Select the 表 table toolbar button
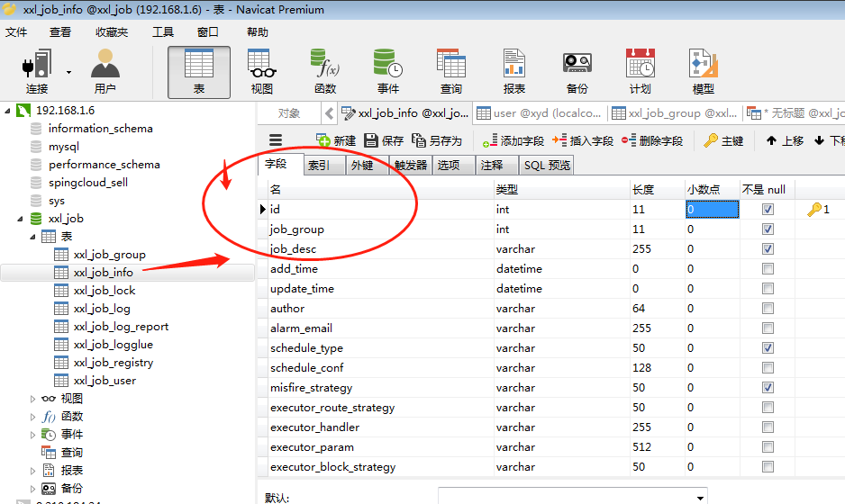Image resolution: width=845 pixels, height=504 pixels. point(199,72)
